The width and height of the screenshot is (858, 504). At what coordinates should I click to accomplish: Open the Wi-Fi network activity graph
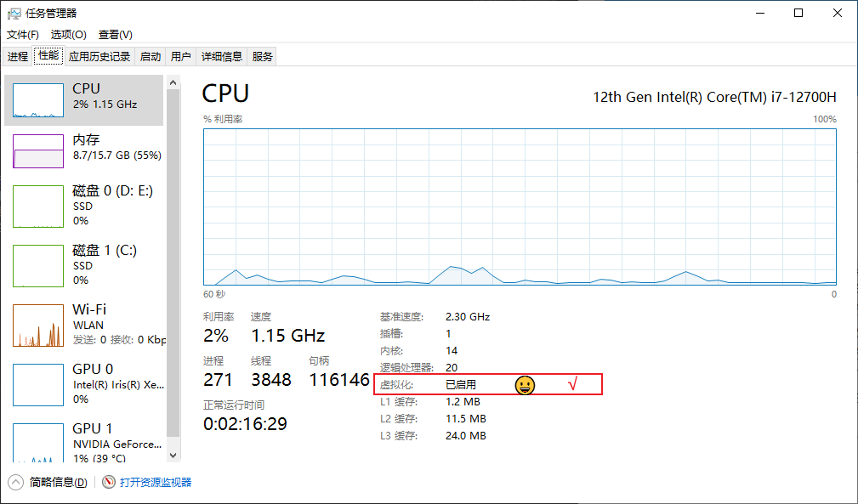(38, 325)
